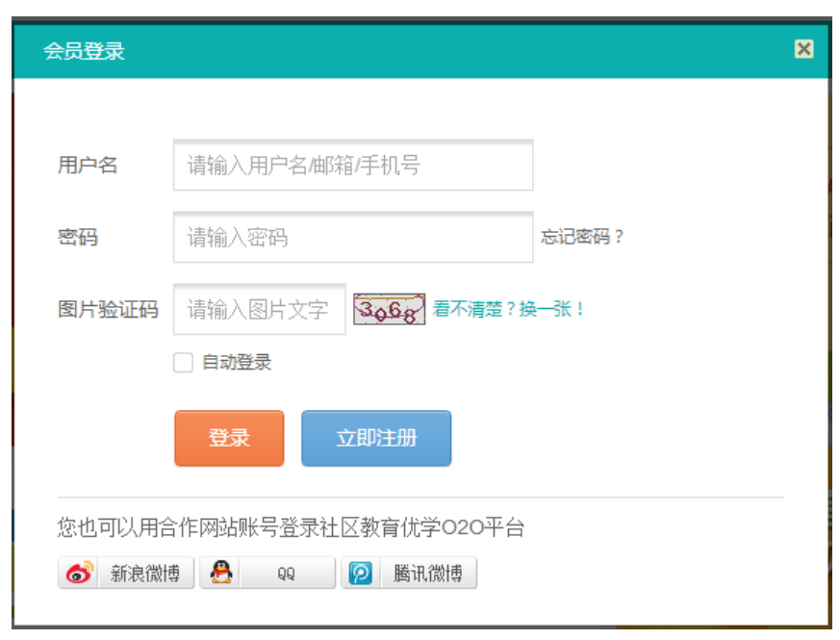Click the Sina Weibo logo icon
The height and width of the screenshot is (640, 840).
pyautogui.click(x=79, y=574)
